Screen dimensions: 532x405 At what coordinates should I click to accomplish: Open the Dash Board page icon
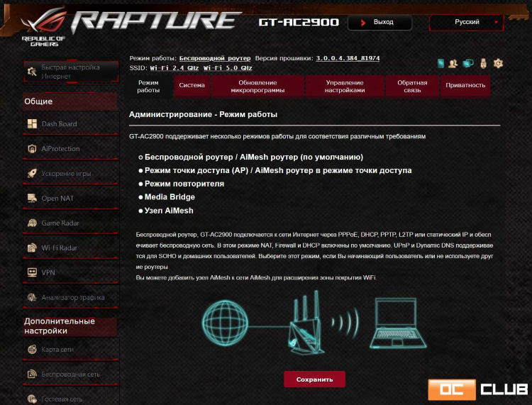[x=32, y=124]
